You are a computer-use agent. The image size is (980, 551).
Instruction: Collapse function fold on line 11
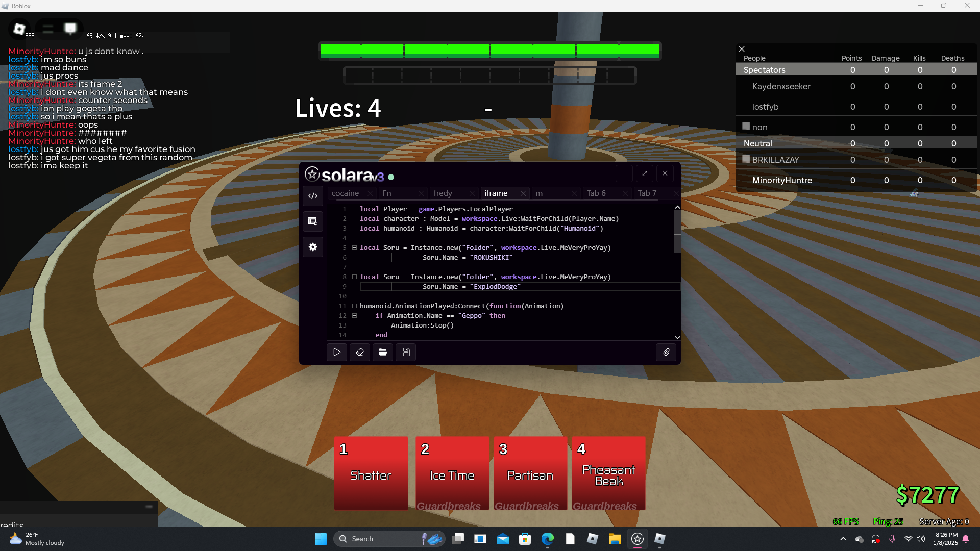coord(354,306)
